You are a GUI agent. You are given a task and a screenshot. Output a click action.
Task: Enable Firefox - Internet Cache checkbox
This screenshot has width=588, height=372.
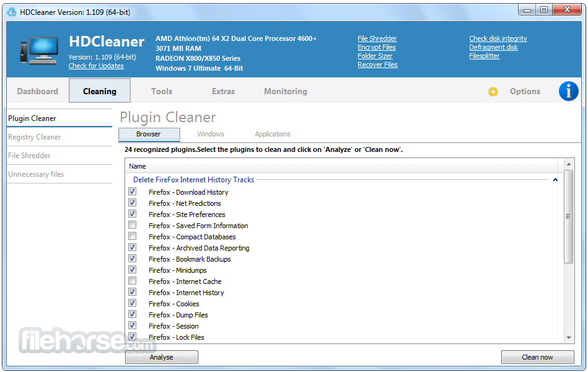(133, 281)
